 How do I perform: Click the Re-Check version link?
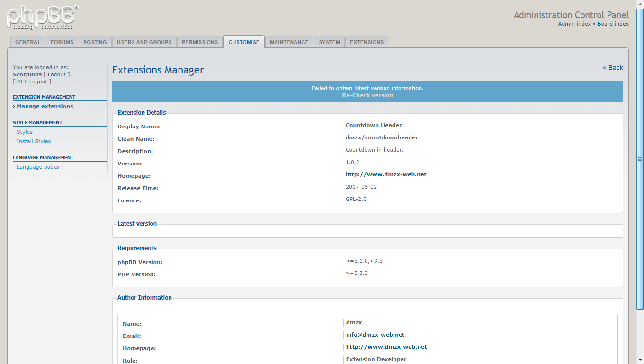tap(367, 95)
